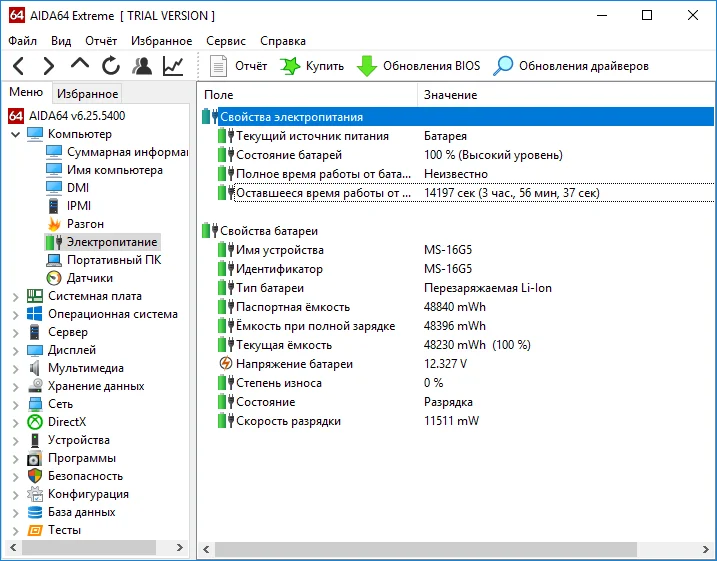Expand the Системная плата tree node
717x561 pixels.
16,297
